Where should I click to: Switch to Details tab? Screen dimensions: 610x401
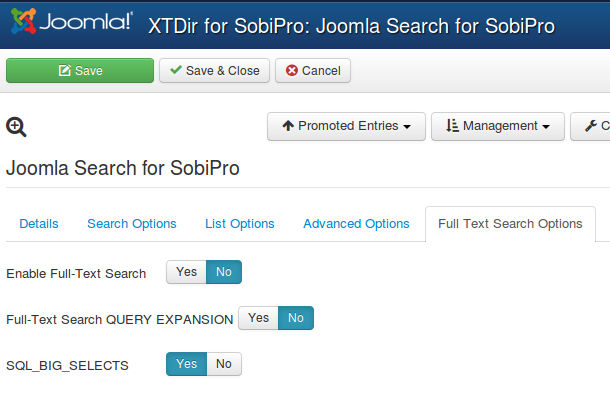pyautogui.click(x=39, y=224)
